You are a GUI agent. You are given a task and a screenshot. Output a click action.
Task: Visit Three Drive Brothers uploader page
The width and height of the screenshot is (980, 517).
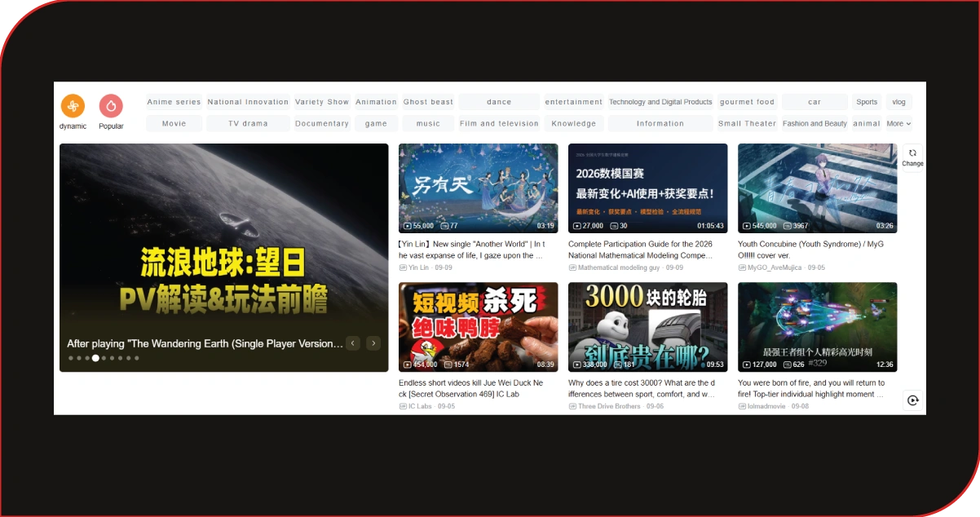click(609, 406)
